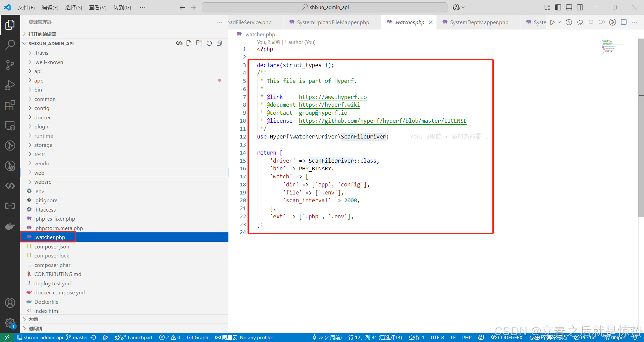Refresh the explorer file tree
The image size is (644, 342).
(209, 43)
